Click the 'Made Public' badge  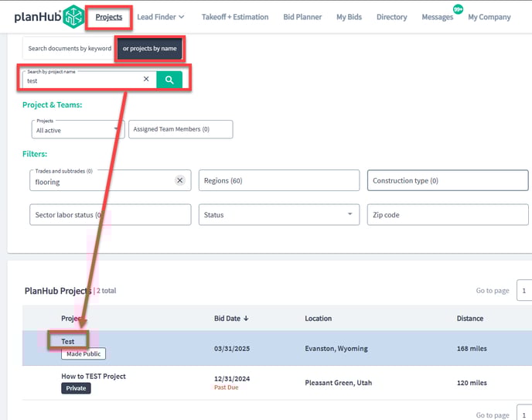[84, 353]
